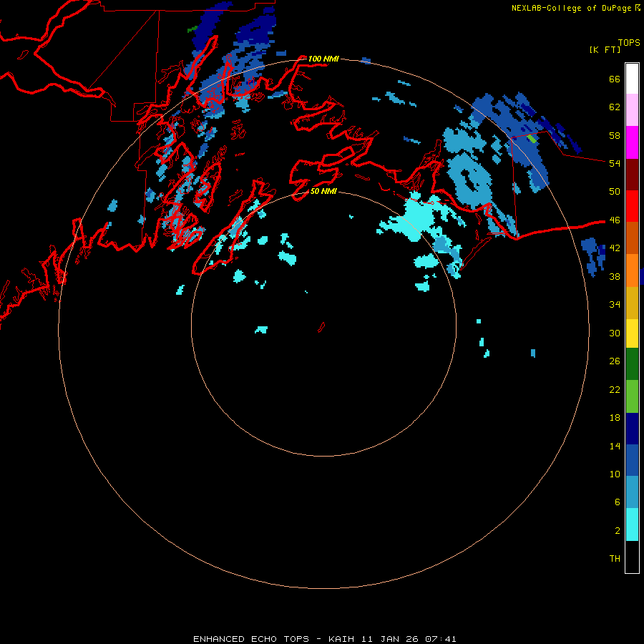Click the 14 legend scale value

(615, 446)
